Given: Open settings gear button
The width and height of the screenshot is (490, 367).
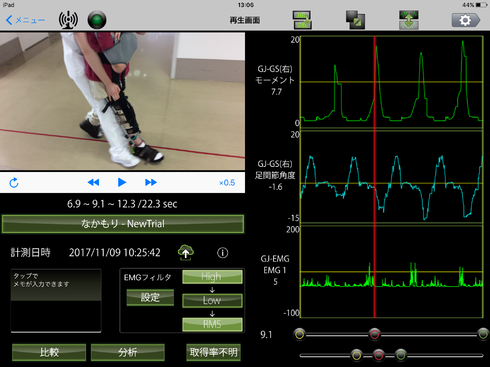Looking at the screenshot, I should pos(466,20).
